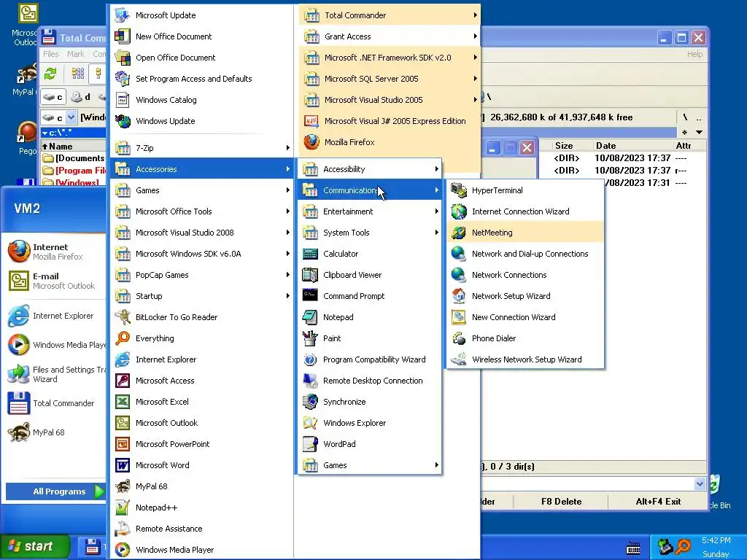The width and height of the screenshot is (747, 560).
Task: Click the Clipboard Viewer icon
Action: 310,275
